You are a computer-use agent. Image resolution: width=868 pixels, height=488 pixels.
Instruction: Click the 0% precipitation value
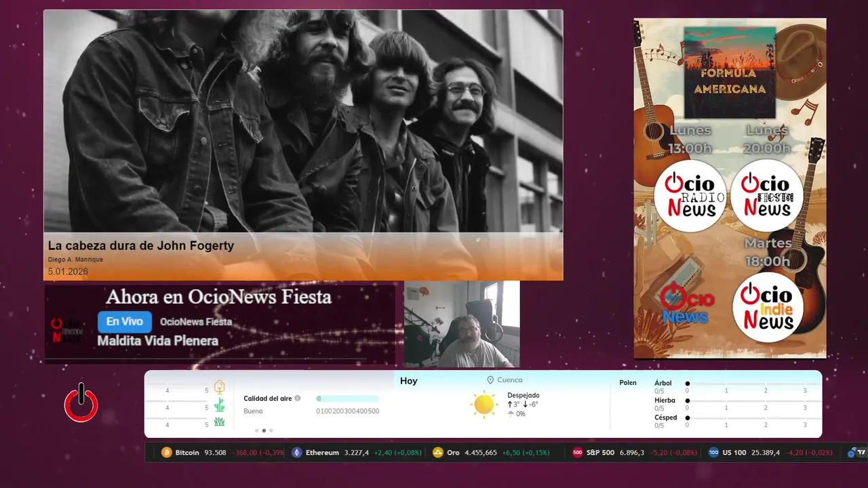(520, 413)
